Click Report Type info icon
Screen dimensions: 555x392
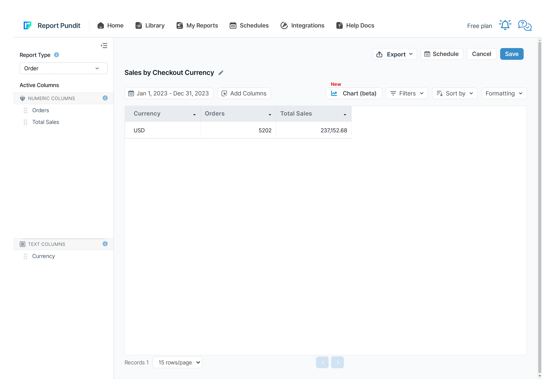tap(56, 55)
